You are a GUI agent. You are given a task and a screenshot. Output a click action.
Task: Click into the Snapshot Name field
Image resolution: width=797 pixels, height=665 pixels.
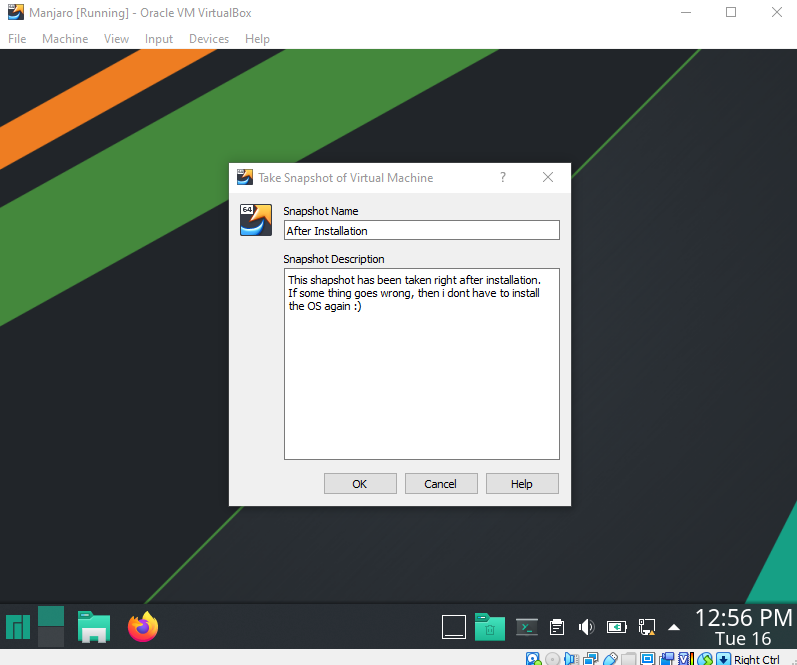coord(421,230)
